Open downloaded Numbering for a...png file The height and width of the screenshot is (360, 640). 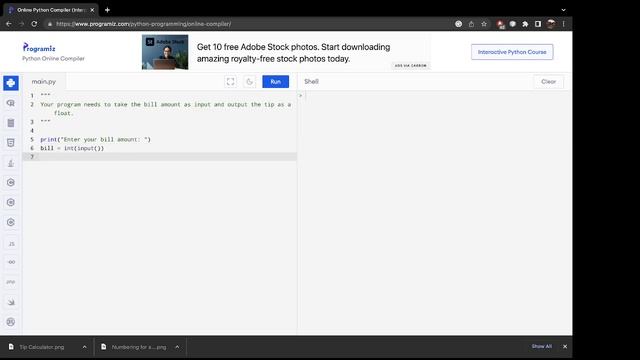click(x=138, y=347)
